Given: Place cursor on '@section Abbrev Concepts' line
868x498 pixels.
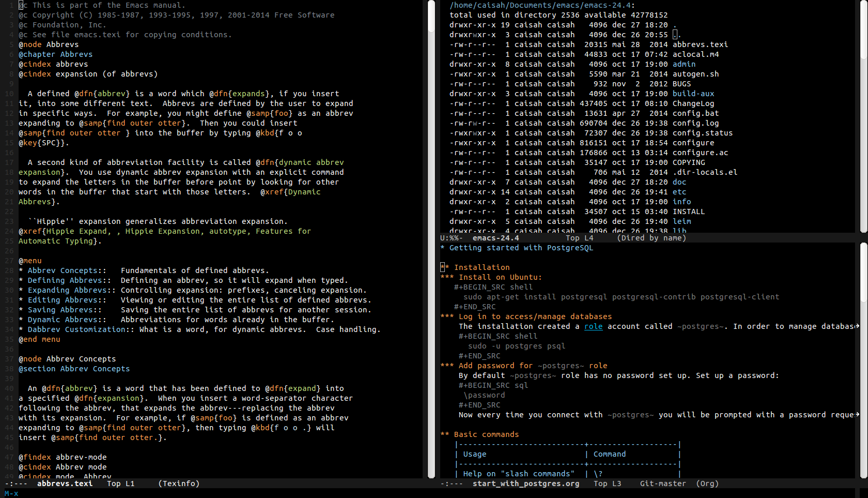Looking at the screenshot, I should click(x=74, y=369).
